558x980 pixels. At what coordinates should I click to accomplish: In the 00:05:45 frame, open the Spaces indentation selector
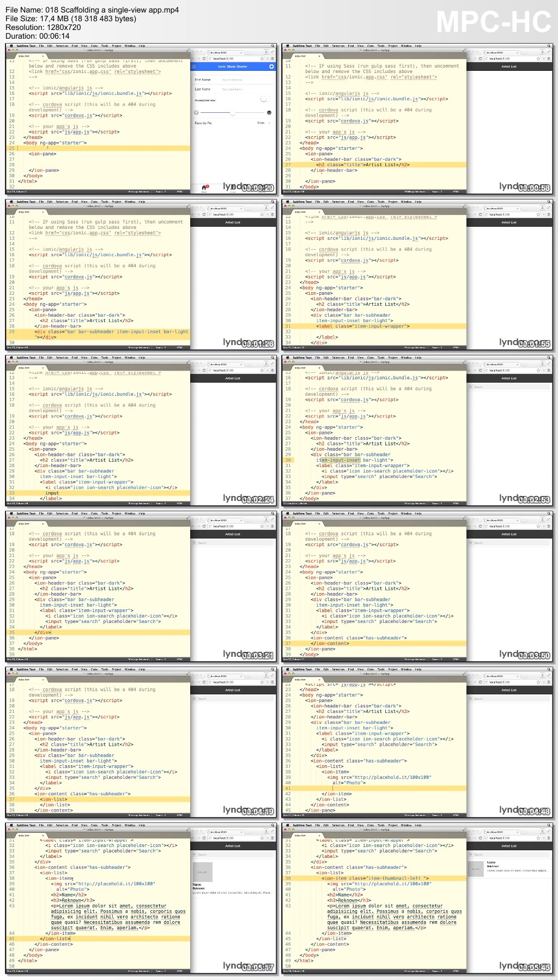(x=437, y=971)
